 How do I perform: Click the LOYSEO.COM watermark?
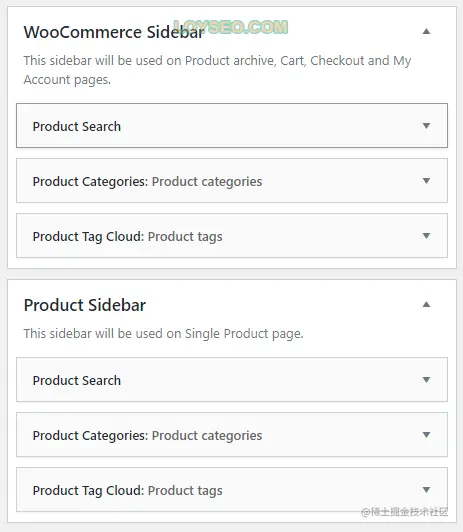pos(231,27)
